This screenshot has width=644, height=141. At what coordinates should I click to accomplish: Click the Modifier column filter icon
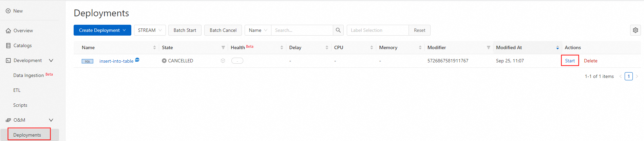click(488, 47)
